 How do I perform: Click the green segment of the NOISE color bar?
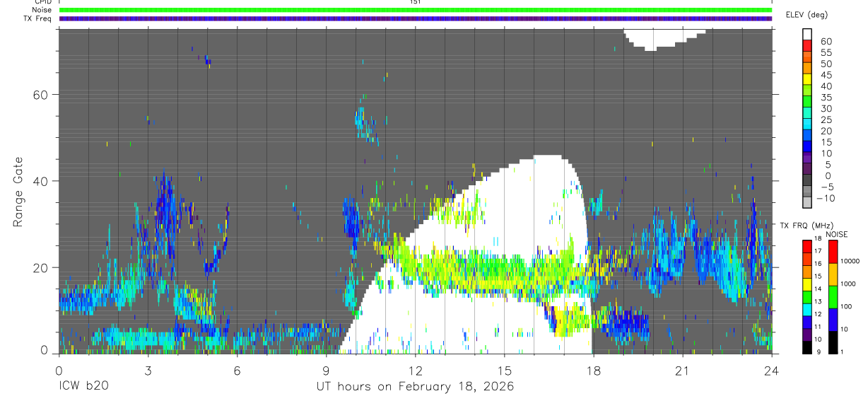(x=833, y=297)
